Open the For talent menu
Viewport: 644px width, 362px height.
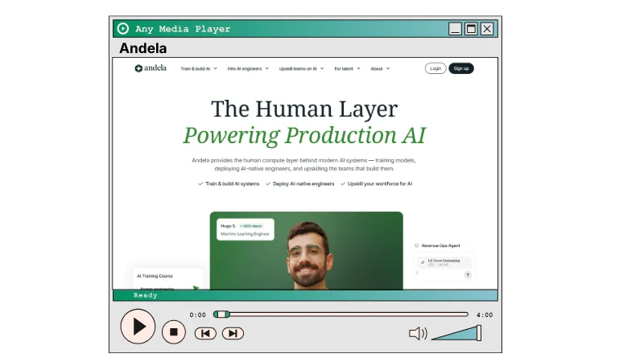(x=347, y=68)
